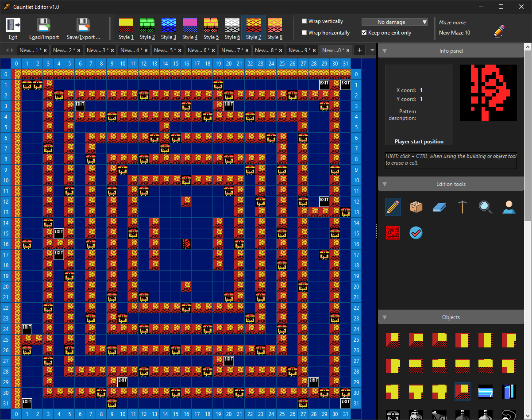Collapse the Objects section

coord(385,317)
